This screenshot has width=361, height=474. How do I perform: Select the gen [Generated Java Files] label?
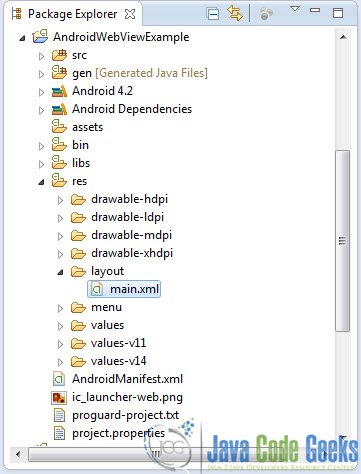coord(140,73)
